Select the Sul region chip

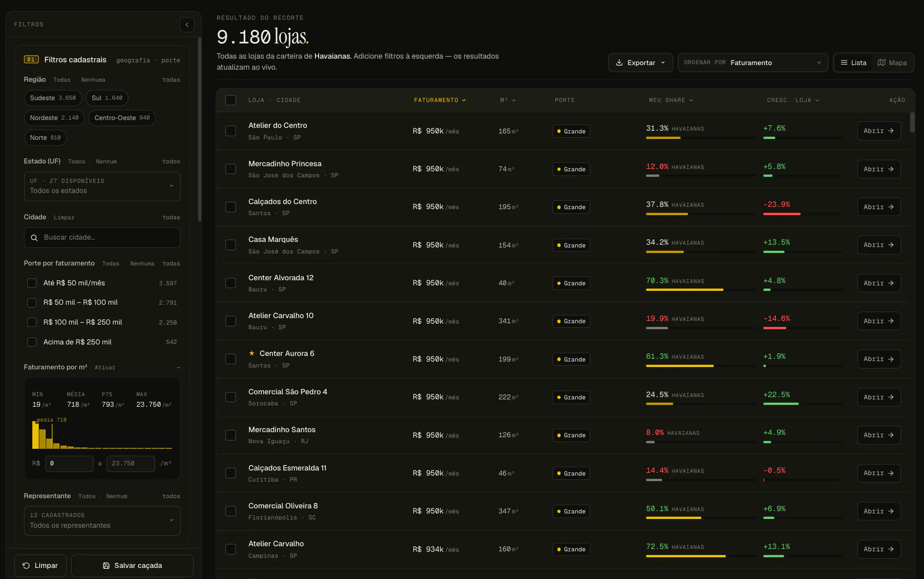(107, 98)
